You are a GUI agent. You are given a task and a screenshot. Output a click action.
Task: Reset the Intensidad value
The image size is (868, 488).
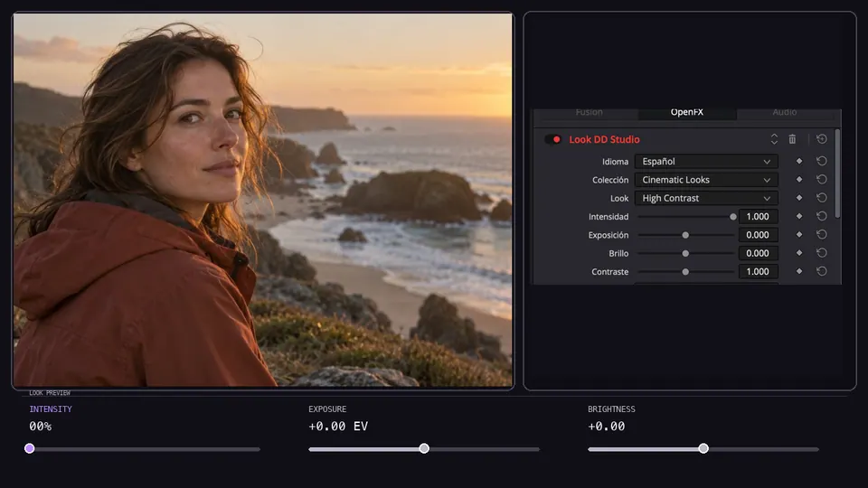click(822, 216)
